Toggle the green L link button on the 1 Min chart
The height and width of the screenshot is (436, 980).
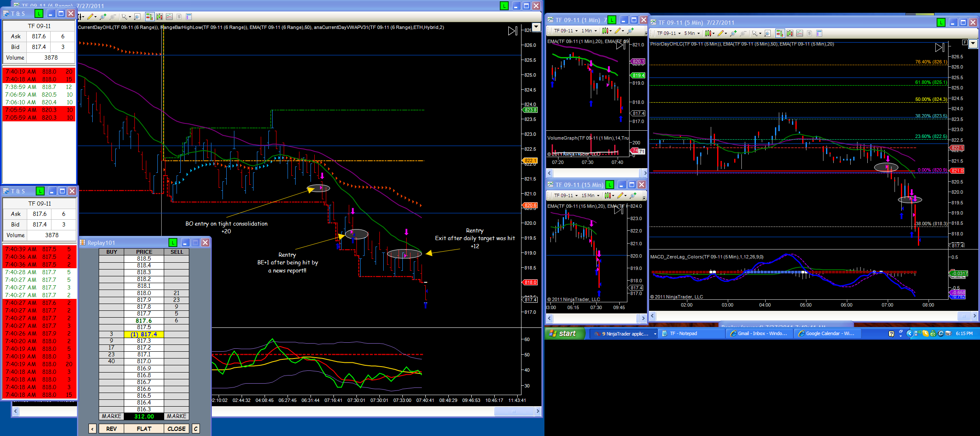tap(612, 20)
